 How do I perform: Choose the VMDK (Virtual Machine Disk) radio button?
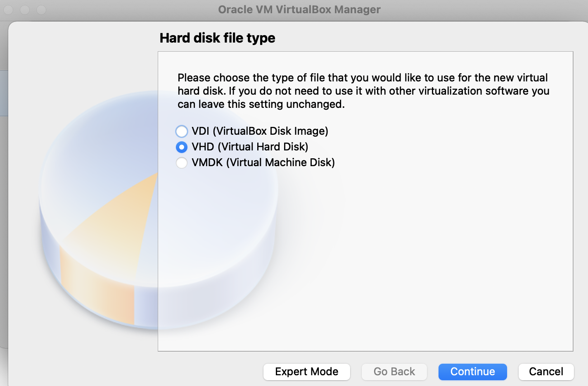[182, 163]
